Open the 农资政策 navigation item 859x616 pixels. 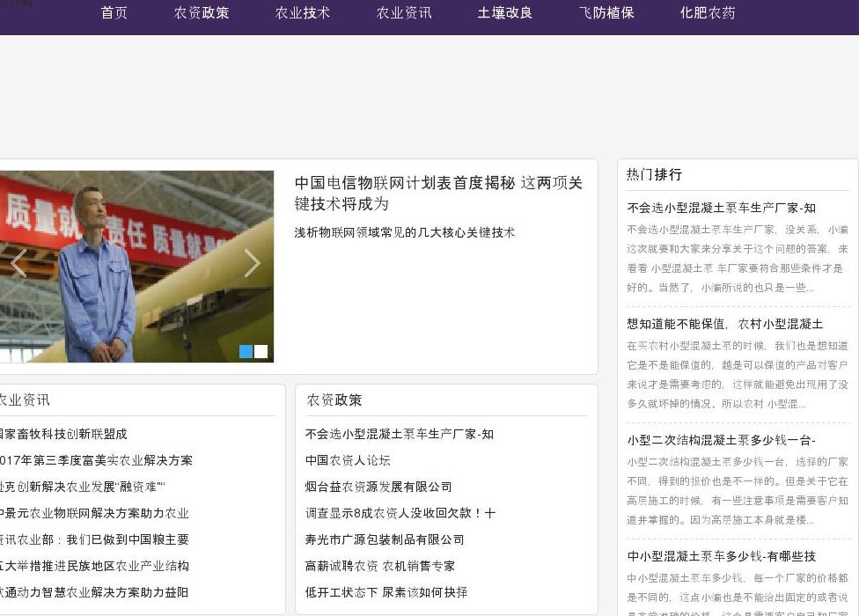point(201,12)
